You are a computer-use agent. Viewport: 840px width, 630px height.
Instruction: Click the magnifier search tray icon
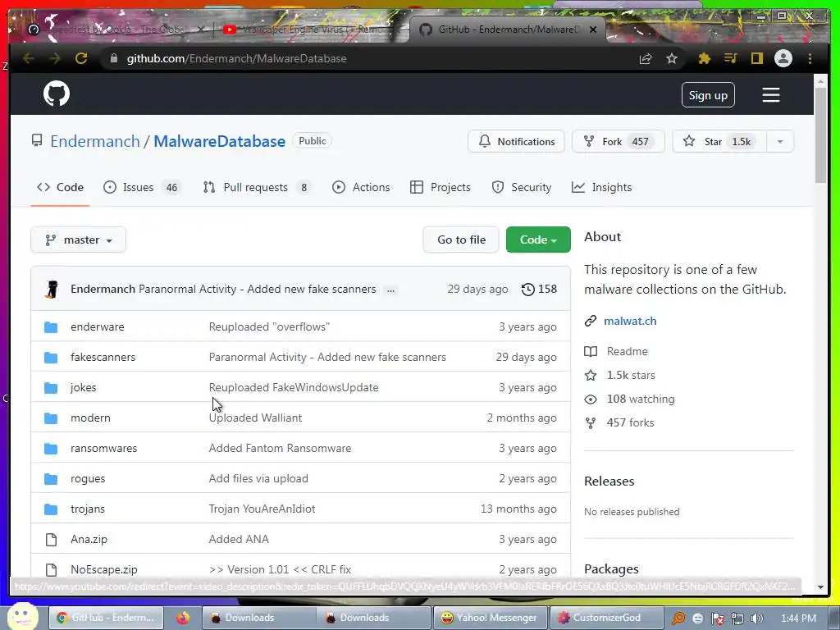(678, 619)
